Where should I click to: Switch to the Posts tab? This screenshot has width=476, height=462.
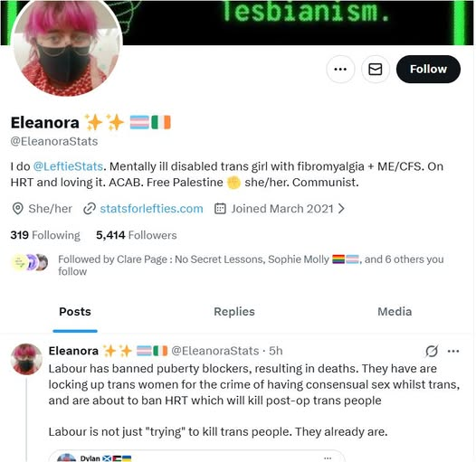click(75, 312)
